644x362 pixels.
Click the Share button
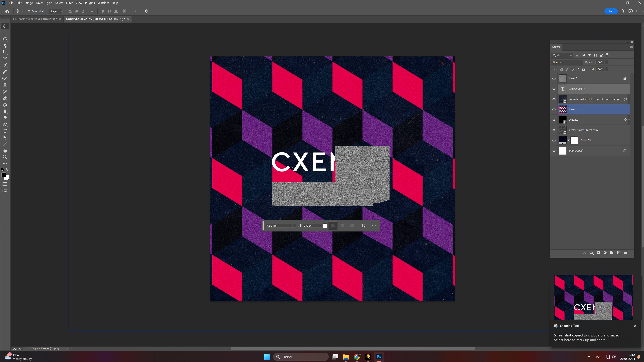pyautogui.click(x=611, y=11)
